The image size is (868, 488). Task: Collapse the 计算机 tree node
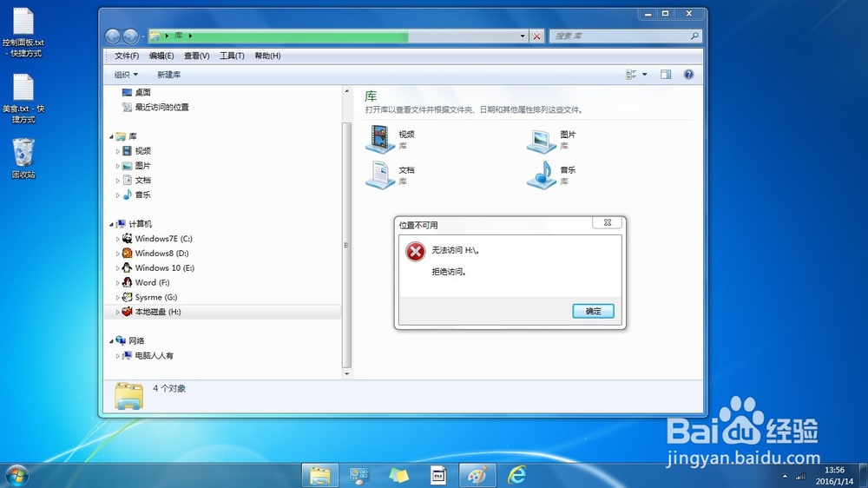111,224
